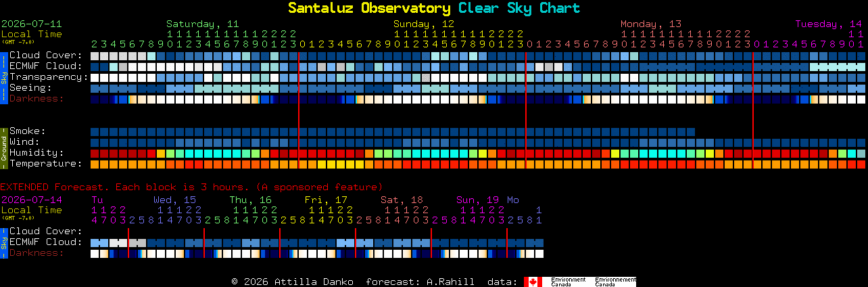This screenshot has width=868, height=287.
Task: Click the 'Fri, 17' extended day header
Action: click(x=326, y=200)
